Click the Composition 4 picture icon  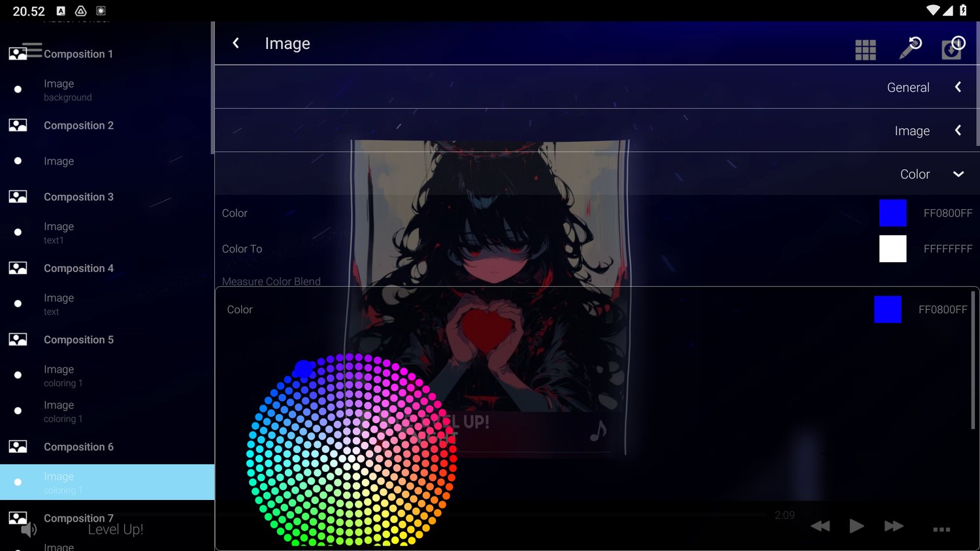coord(18,268)
